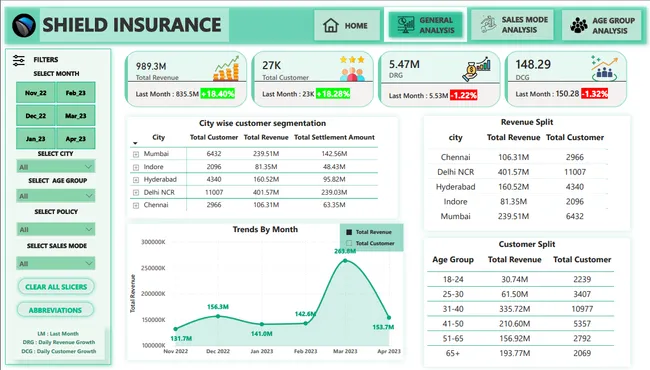Screen dimensions: 650x370
Task: Toggle the Nov_22 month slicer
Action: (35, 93)
